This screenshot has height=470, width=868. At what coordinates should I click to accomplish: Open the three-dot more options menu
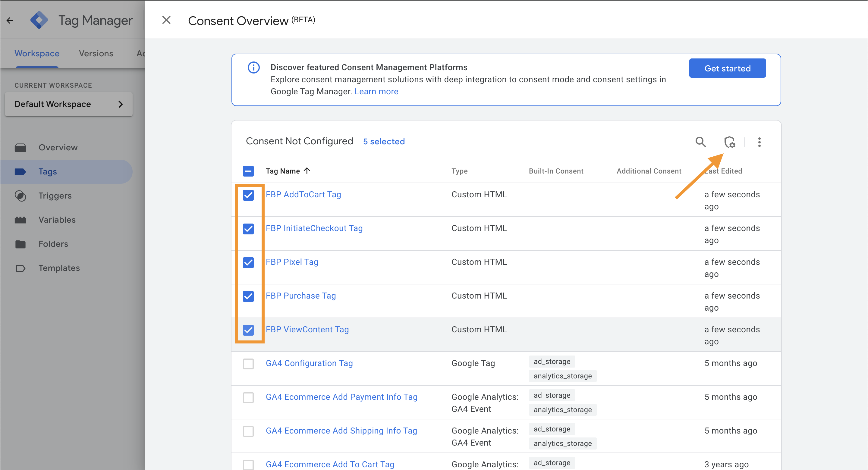pos(759,142)
